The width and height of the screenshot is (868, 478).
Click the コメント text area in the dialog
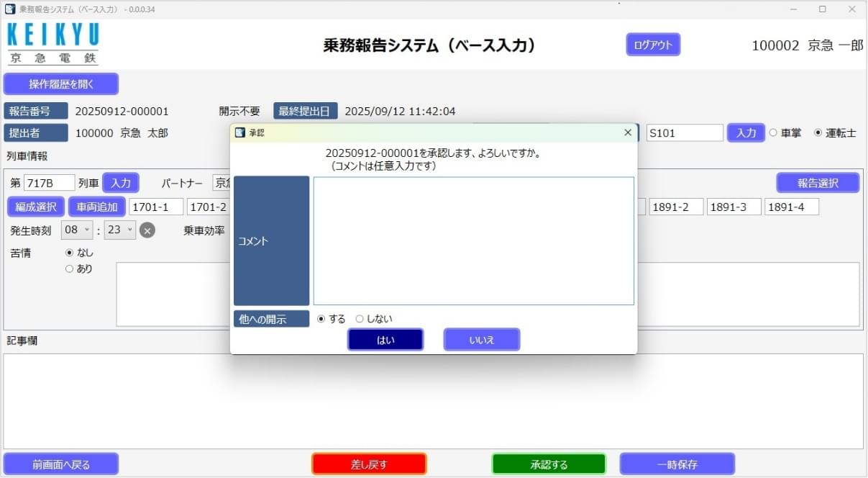click(x=473, y=241)
